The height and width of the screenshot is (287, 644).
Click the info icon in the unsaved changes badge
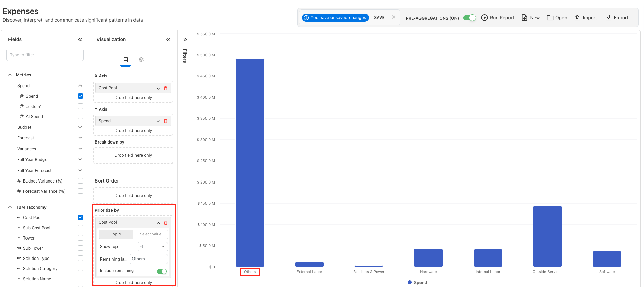(x=306, y=18)
